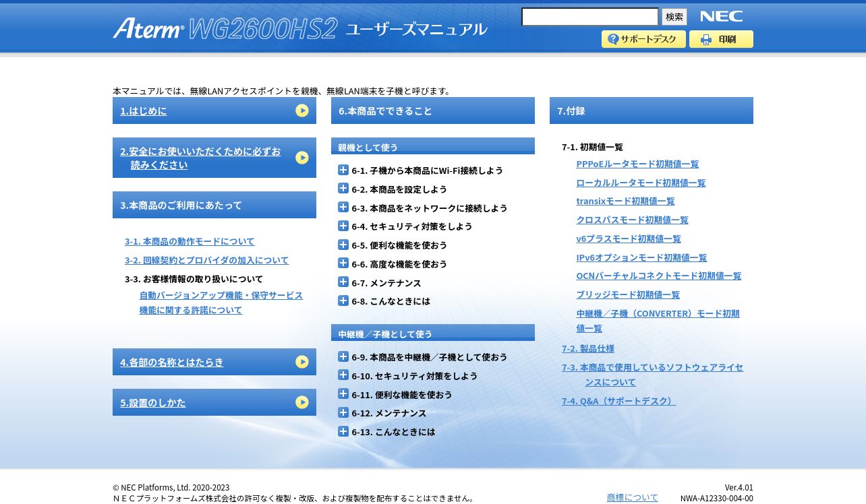Open OCNバーチャルコネクトモード初期値一覧 link
866x504 pixels.
[658, 276]
